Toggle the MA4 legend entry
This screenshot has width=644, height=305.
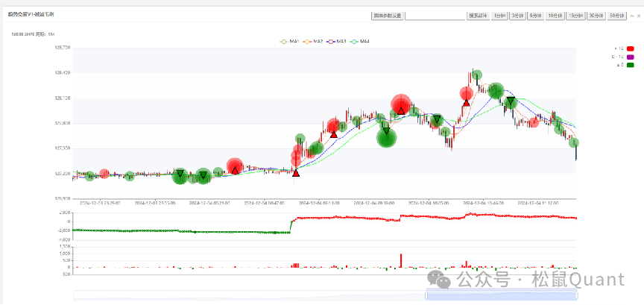click(359, 42)
